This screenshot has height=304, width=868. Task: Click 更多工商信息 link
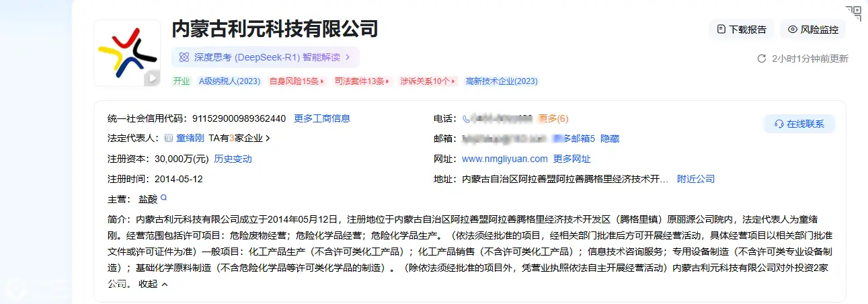click(x=322, y=118)
